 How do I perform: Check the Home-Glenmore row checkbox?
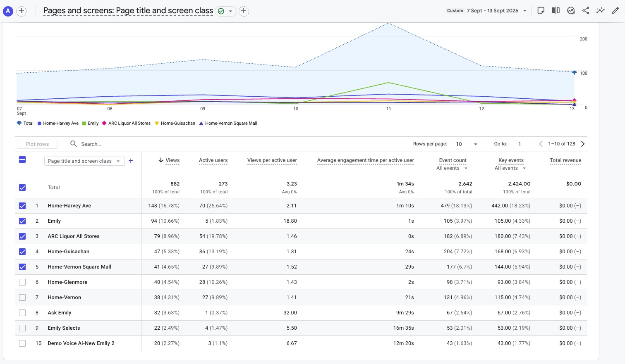pos(22,282)
